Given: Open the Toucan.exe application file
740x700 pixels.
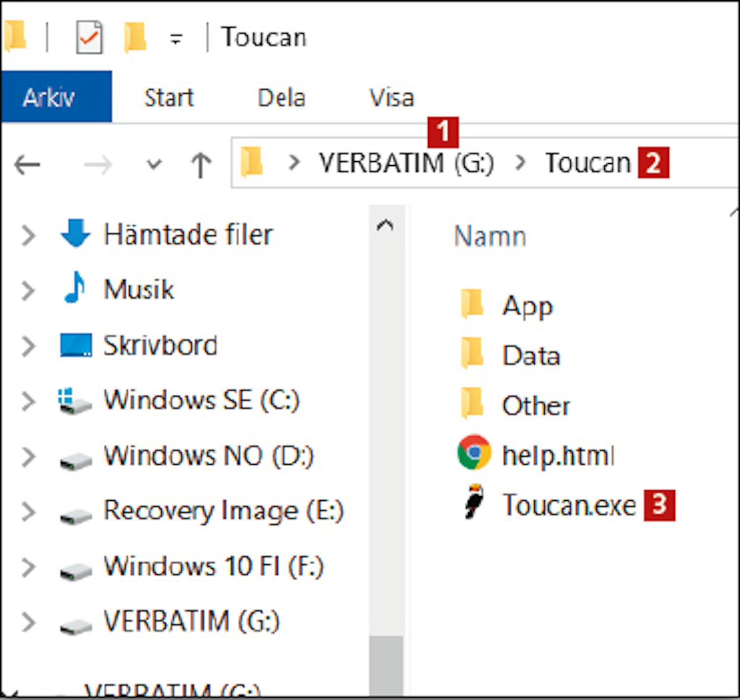Looking at the screenshot, I should pos(568,505).
